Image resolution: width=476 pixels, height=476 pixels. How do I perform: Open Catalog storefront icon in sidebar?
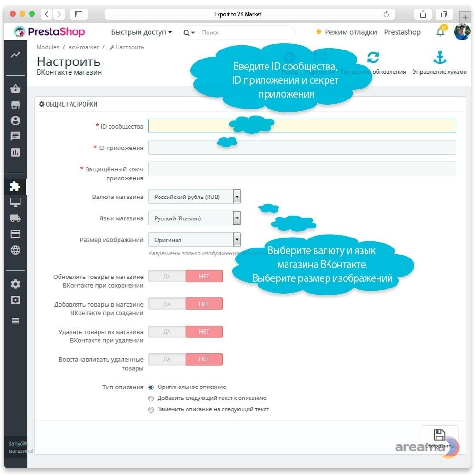tap(16, 105)
